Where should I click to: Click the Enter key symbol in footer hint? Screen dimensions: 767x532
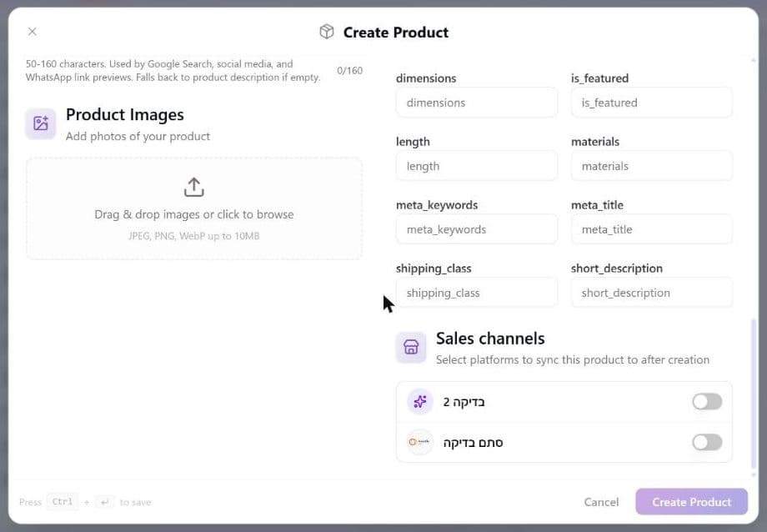[x=105, y=502]
